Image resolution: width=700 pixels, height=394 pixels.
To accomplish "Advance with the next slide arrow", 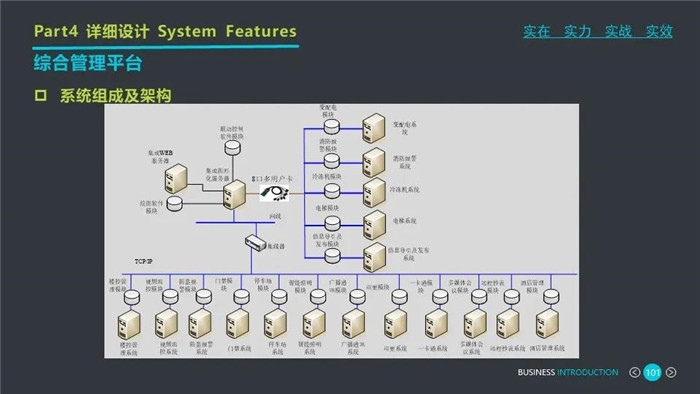I will pyautogui.click(x=671, y=372).
